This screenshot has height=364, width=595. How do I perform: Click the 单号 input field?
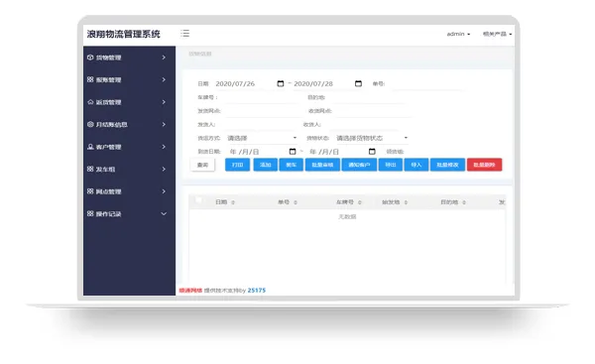427,84
